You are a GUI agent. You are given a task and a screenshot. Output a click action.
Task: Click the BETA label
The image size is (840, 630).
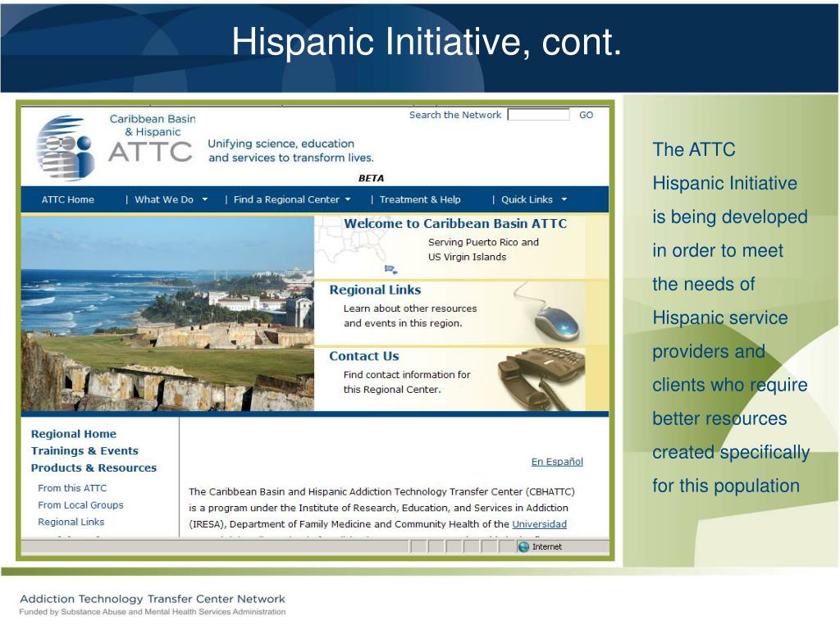point(372,178)
